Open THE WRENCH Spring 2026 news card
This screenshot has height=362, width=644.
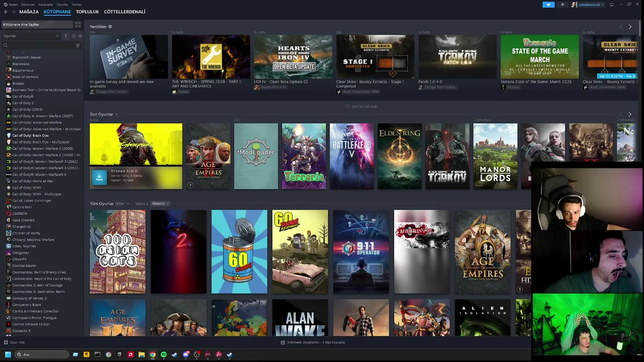point(211,56)
